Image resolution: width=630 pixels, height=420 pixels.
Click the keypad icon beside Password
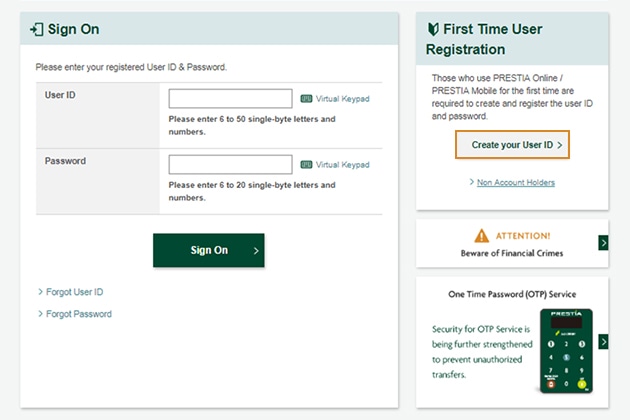point(306,164)
